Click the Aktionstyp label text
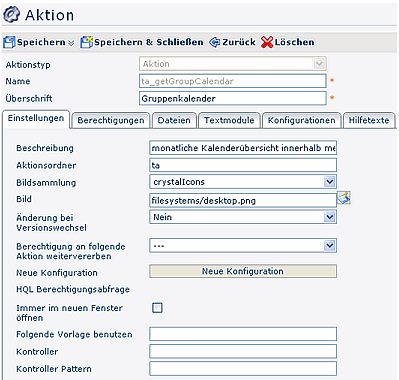Screen dimensions: 399x380 coord(28,65)
